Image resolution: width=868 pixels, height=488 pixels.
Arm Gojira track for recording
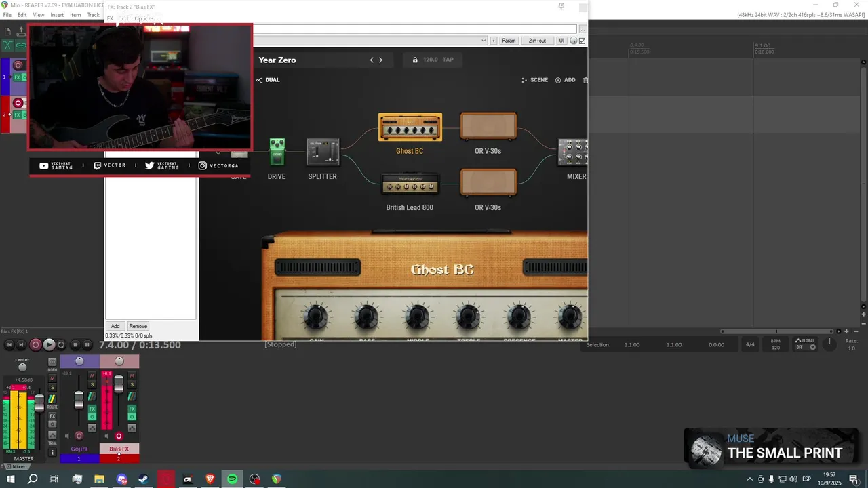point(79,436)
